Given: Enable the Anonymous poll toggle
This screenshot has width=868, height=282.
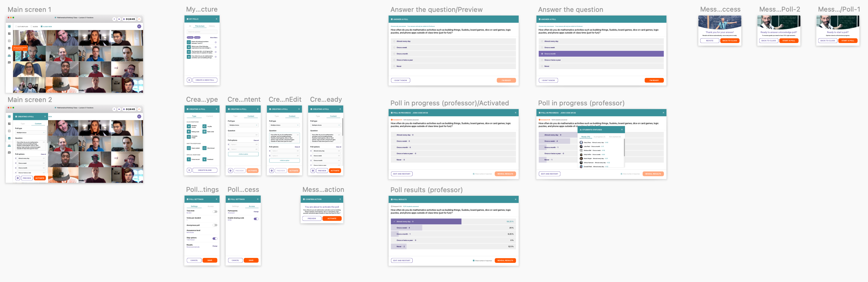Looking at the screenshot, I should tap(215, 225).
